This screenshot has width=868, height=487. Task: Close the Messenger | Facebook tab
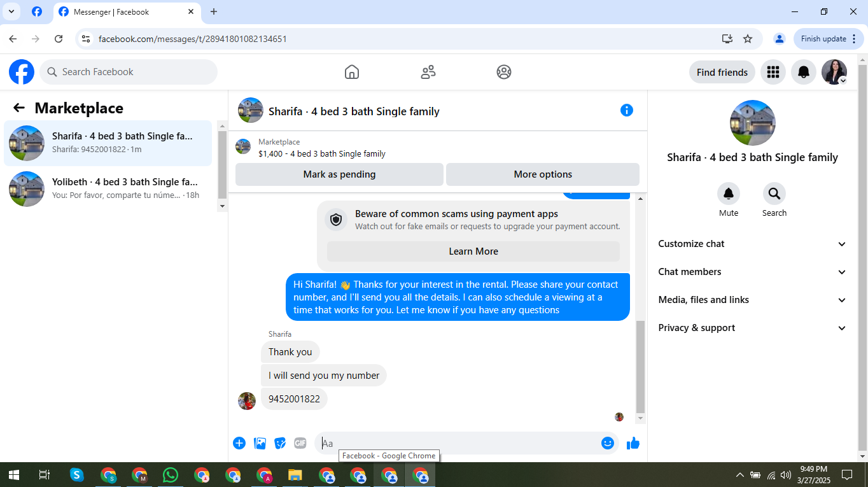[191, 11]
